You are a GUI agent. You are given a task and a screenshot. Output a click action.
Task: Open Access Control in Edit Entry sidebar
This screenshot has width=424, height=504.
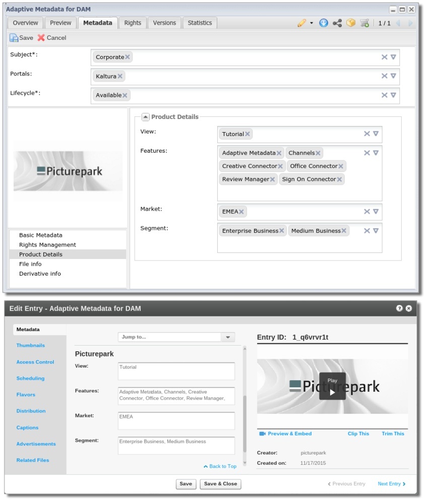point(35,362)
